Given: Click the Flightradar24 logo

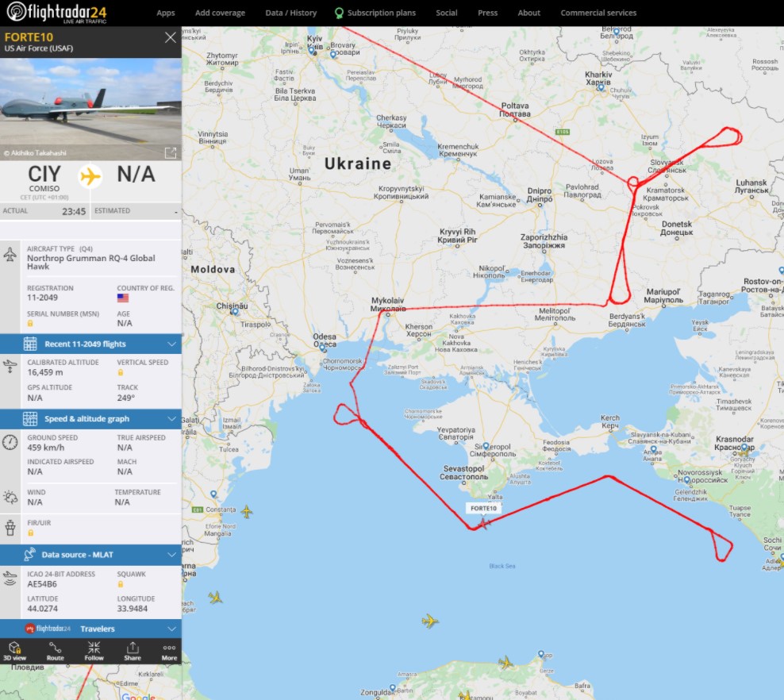Looking at the screenshot, I should pos(56,13).
